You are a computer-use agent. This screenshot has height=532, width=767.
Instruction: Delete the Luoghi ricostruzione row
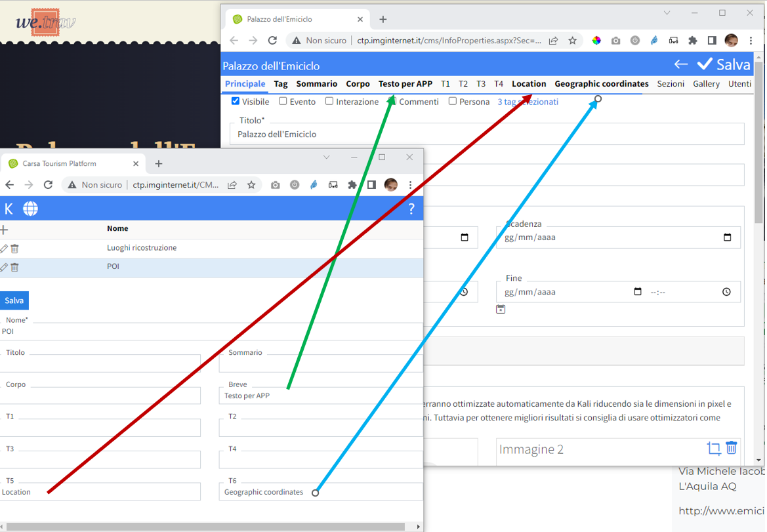pyautogui.click(x=14, y=249)
